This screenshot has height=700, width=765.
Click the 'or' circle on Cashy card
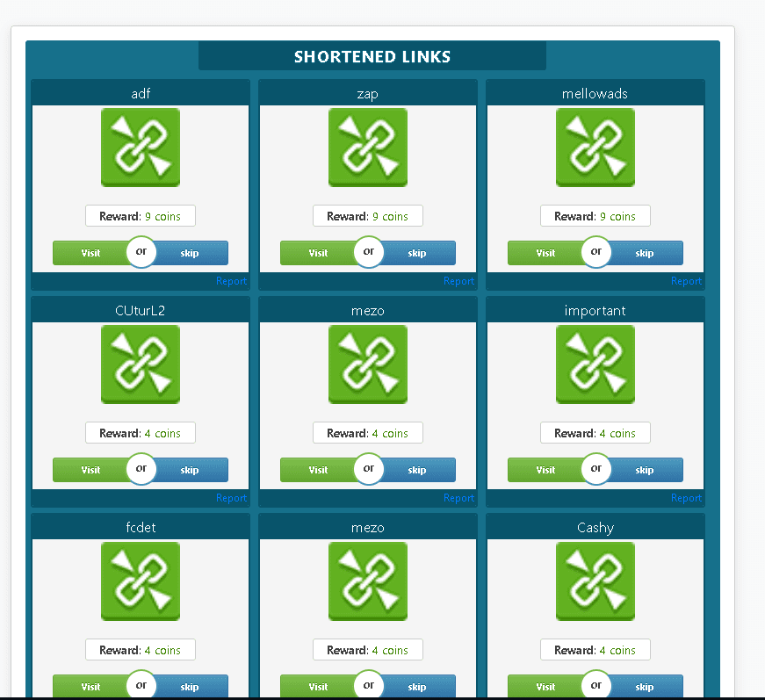click(x=595, y=685)
